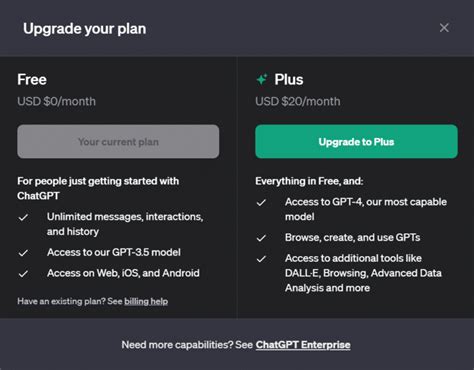This screenshot has height=370, width=474.
Task: Click the Everything in Free, and: text
Action: pos(309,181)
